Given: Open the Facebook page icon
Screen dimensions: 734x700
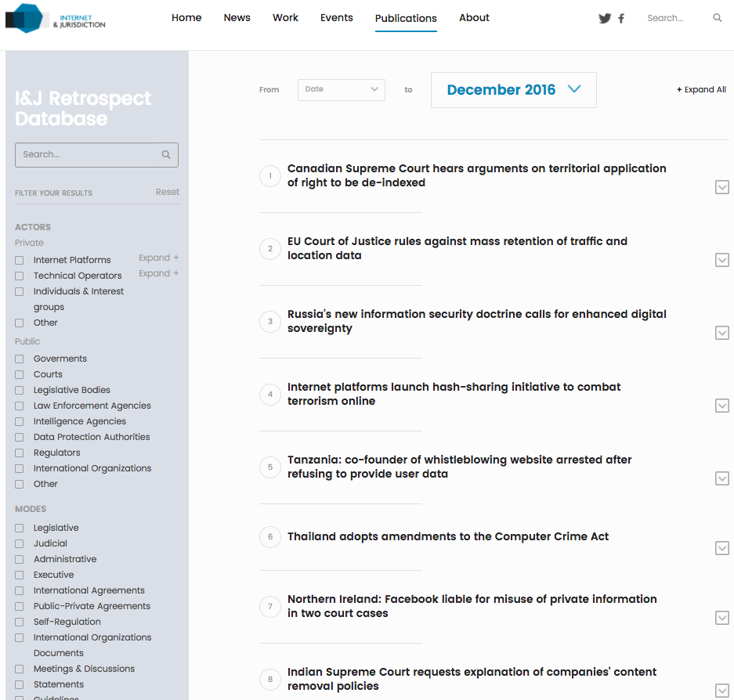Looking at the screenshot, I should pyautogui.click(x=621, y=18).
